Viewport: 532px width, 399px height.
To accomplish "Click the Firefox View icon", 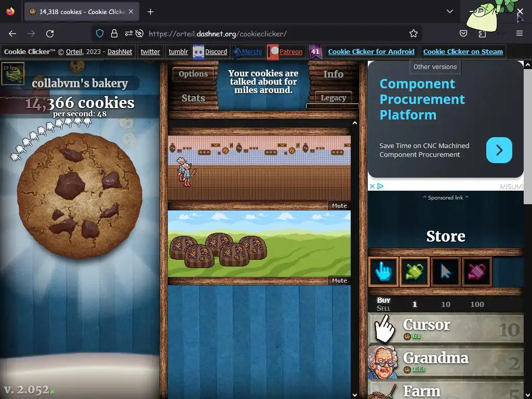I will pyautogui.click(x=10, y=11).
